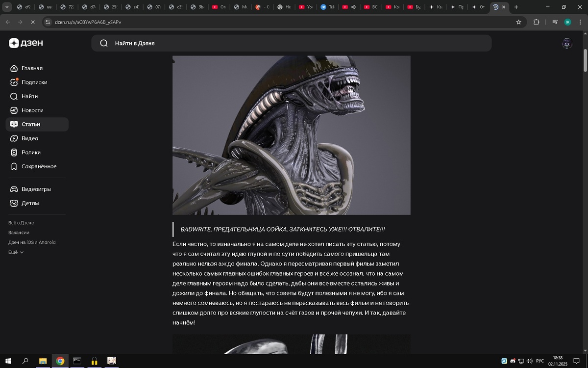Switch to the YouTube tab playing audio
588x368 pixels.
coord(349,7)
